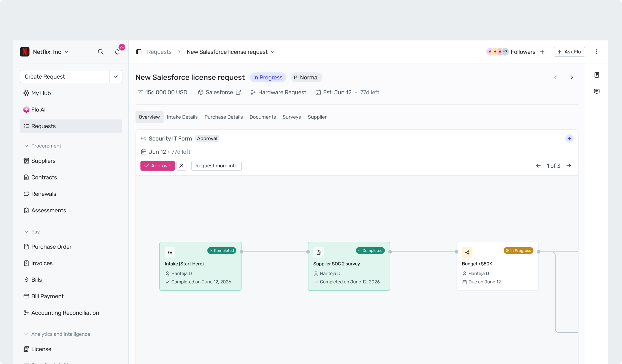Open Bills in sidebar
The height and width of the screenshot is (364, 622).
tap(71, 280)
